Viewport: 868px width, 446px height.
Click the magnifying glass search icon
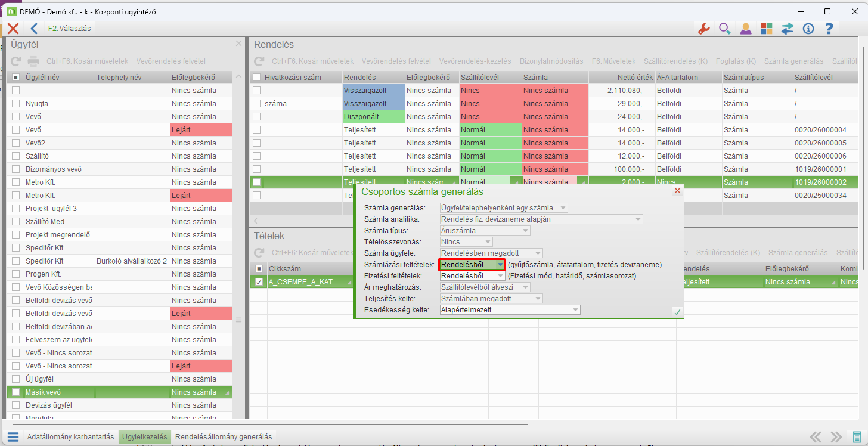[x=724, y=29]
